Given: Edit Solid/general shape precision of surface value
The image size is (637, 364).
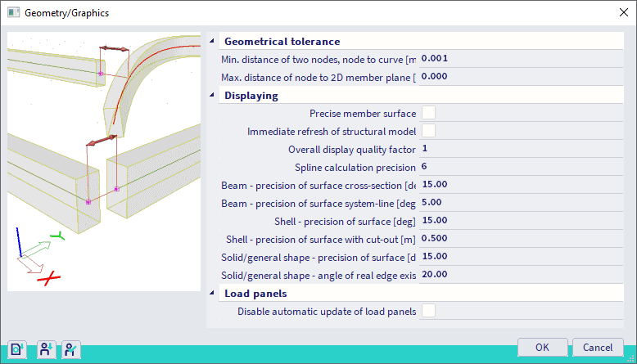Looking at the screenshot, I should [521, 257].
